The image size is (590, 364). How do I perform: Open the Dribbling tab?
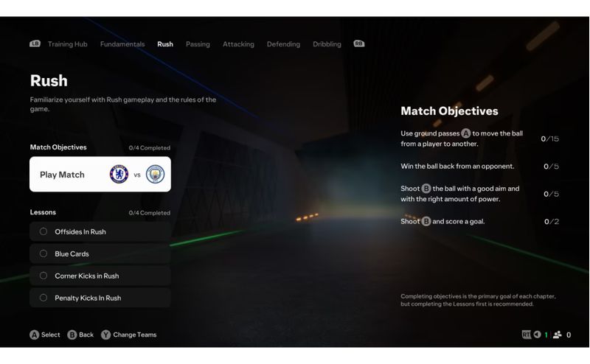[x=327, y=44]
